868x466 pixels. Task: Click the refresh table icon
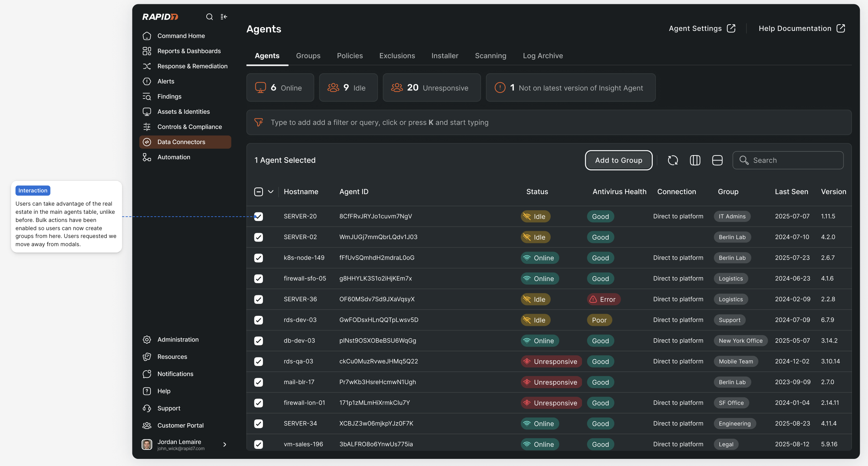pyautogui.click(x=673, y=160)
